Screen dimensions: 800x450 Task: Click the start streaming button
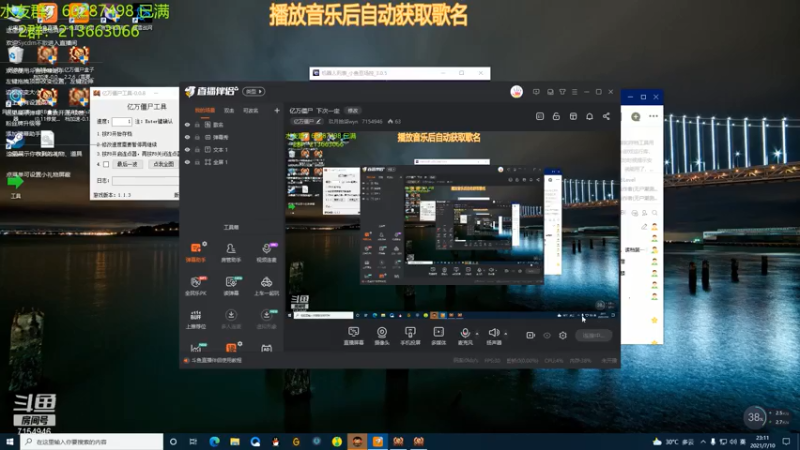(593, 335)
